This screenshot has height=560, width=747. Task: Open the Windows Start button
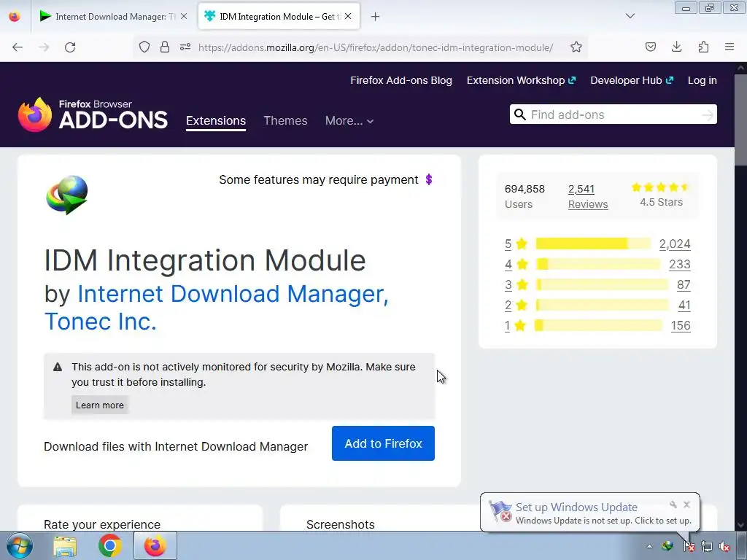point(19,545)
